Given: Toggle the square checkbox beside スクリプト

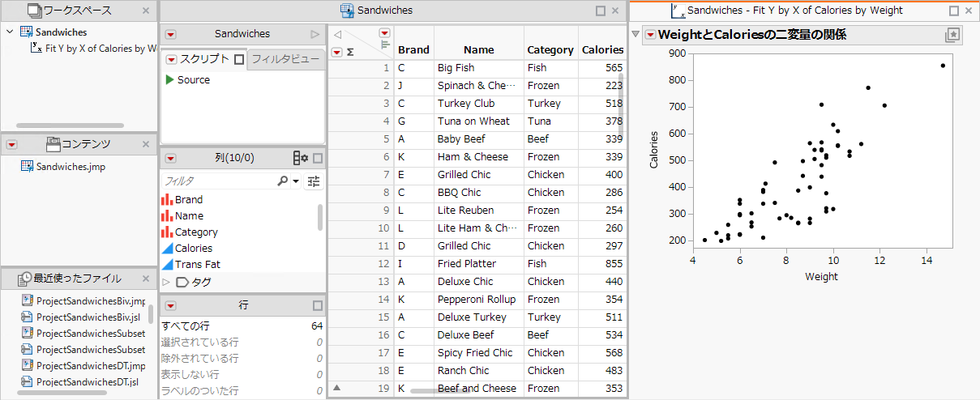Looking at the screenshot, I should tap(238, 59).
